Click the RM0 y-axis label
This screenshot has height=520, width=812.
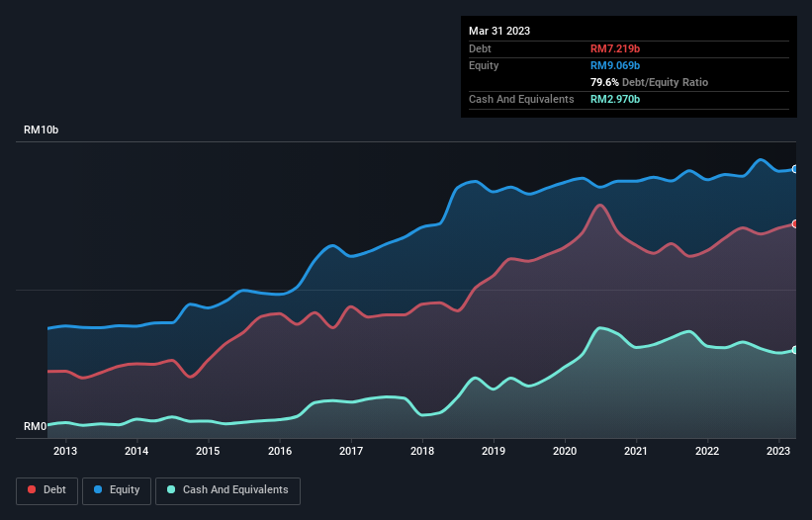click(x=36, y=426)
